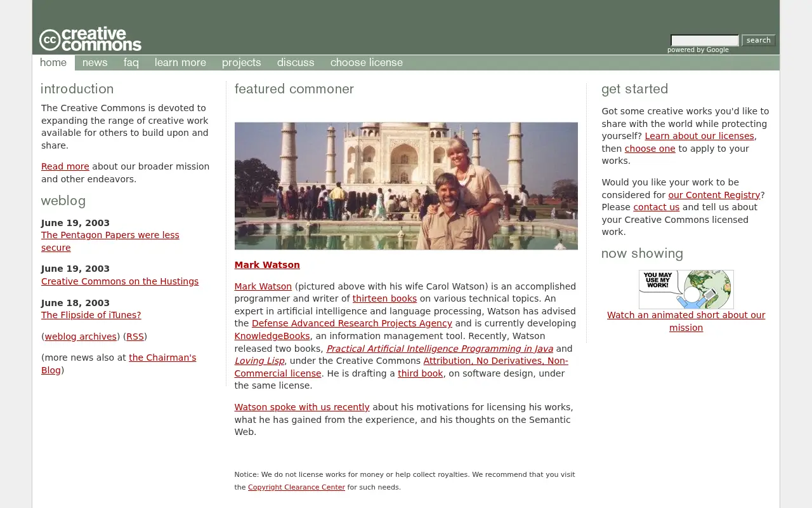Image resolution: width=812 pixels, height=508 pixels.
Task: Open the faq tab
Action: [131, 63]
